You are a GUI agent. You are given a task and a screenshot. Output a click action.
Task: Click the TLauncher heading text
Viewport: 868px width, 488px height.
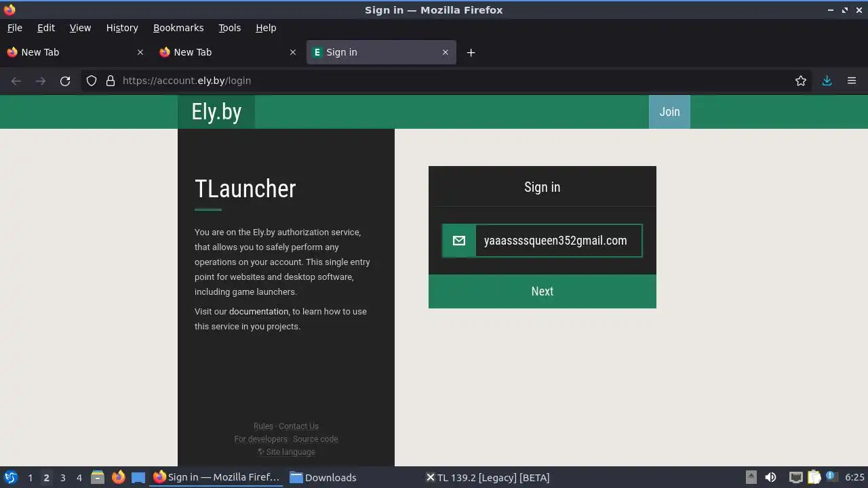[x=245, y=188]
